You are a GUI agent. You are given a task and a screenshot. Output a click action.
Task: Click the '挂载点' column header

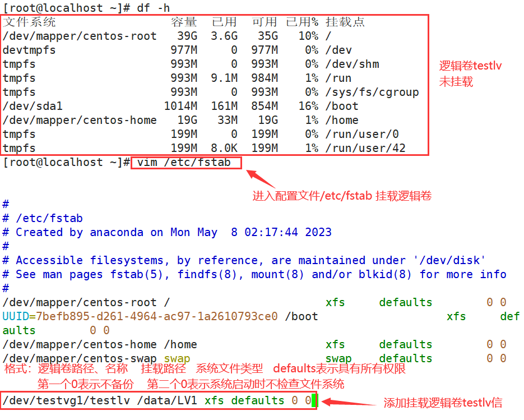(345, 22)
